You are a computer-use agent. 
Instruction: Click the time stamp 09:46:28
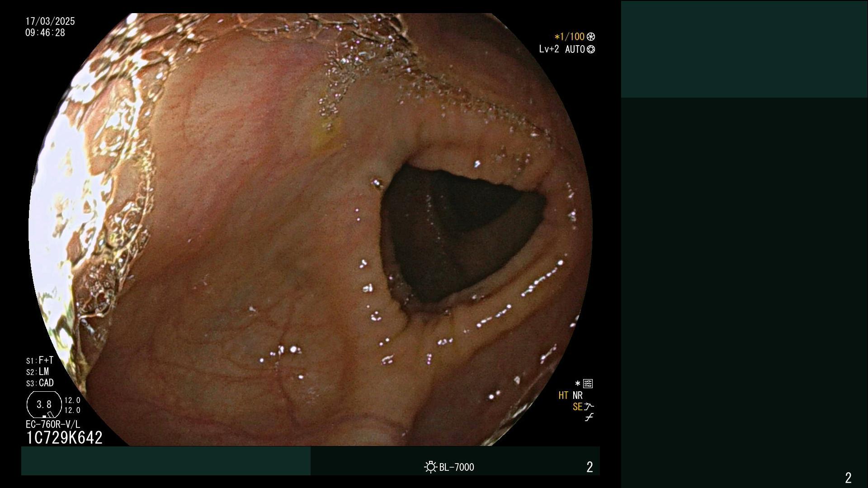pos(45,33)
